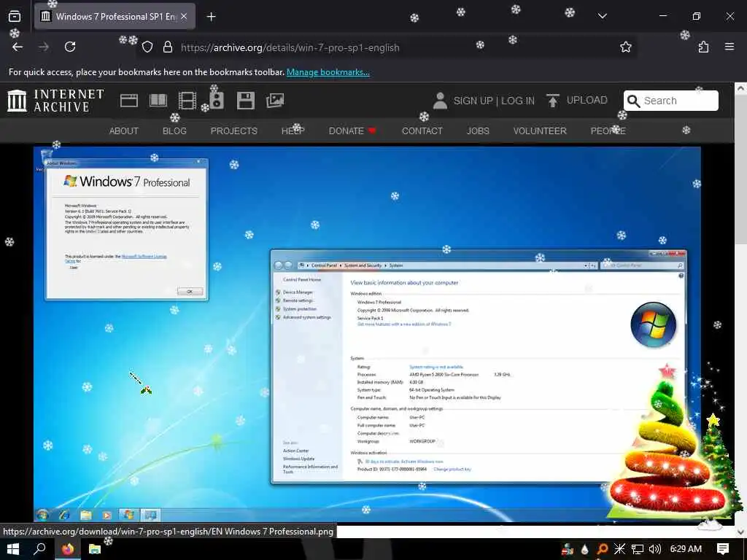Click SIGN UP link
This screenshot has height=560, width=747.
473,101
